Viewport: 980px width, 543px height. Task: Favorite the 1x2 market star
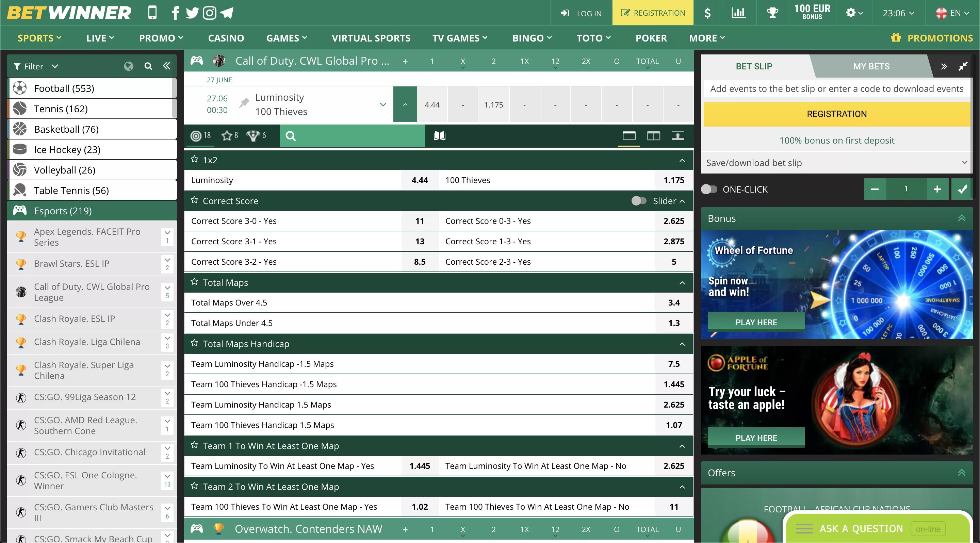pyautogui.click(x=194, y=159)
